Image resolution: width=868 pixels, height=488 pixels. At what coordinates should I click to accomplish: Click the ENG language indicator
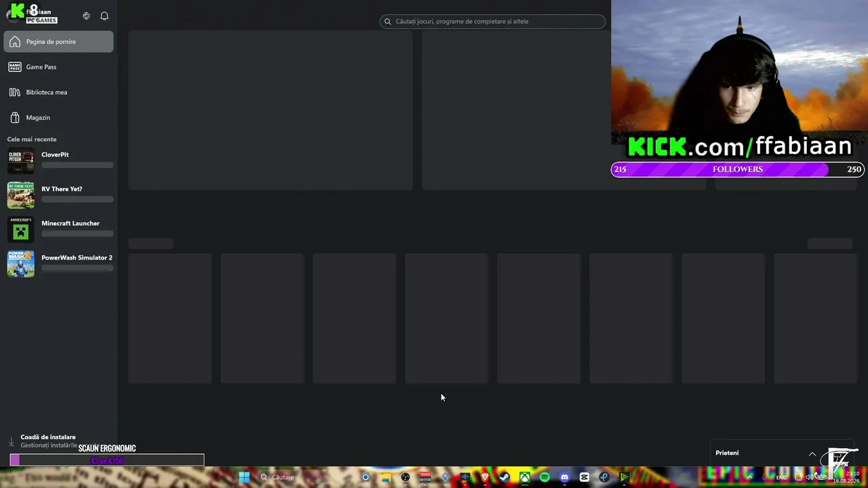pos(782,477)
